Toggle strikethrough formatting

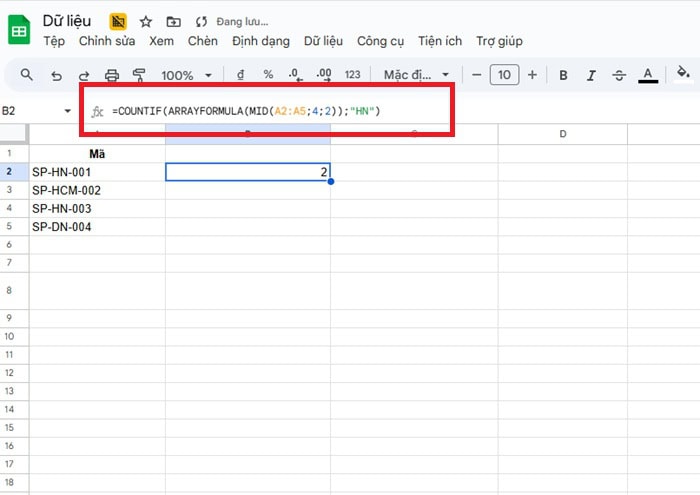[x=619, y=75]
